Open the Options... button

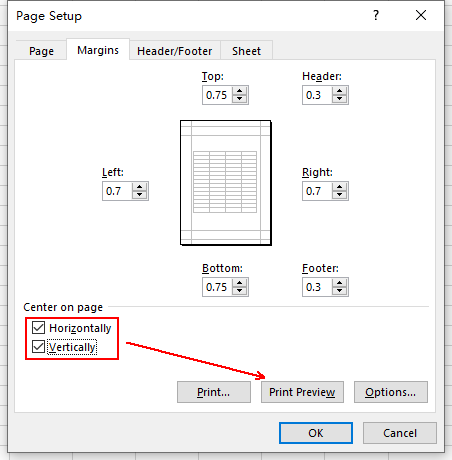click(x=391, y=392)
